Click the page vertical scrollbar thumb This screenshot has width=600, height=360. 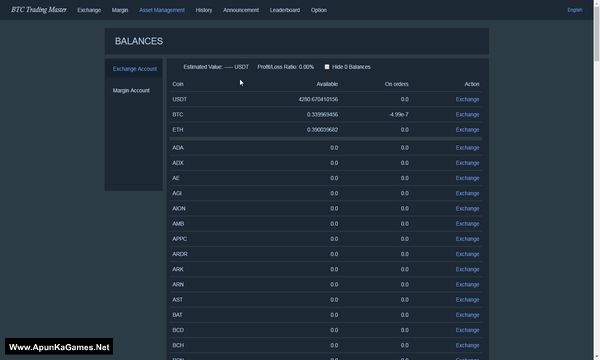[597, 34]
